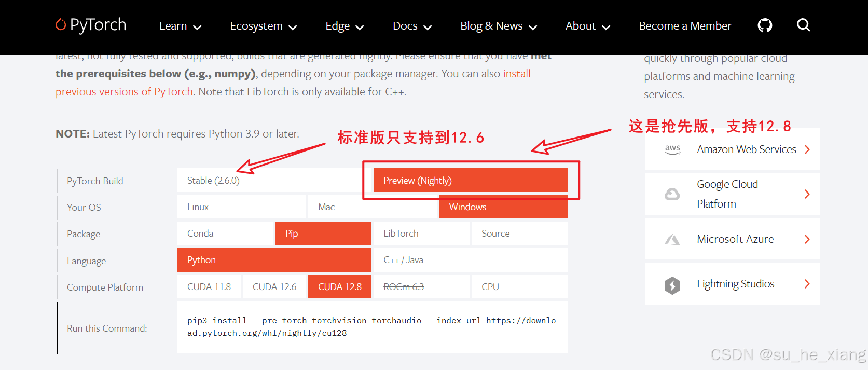Image resolution: width=868 pixels, height=370 pixels.
Task: Select LibTorch package option
Action: pos(421,234)
